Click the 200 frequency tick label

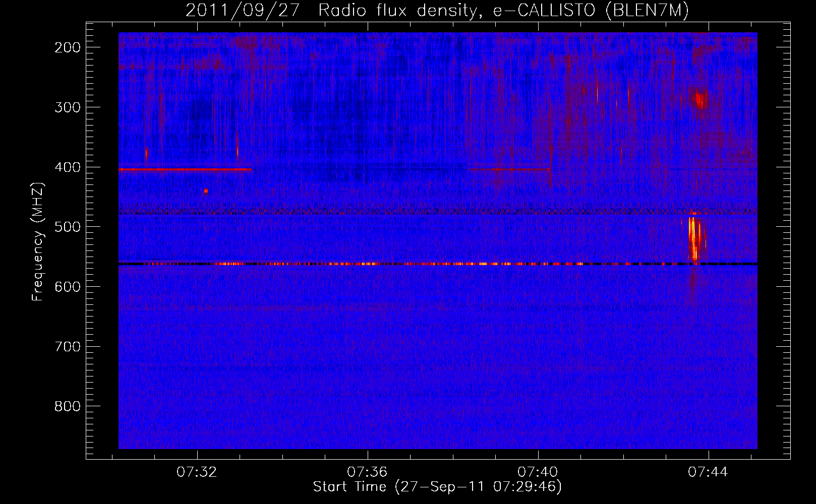68,47
